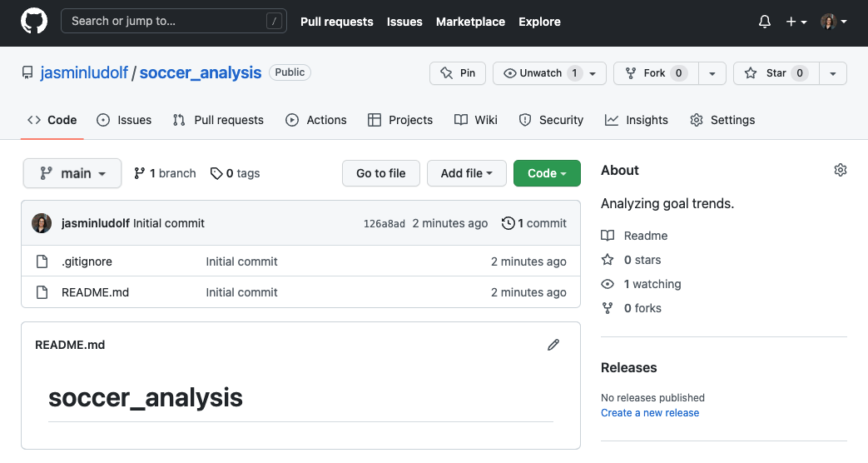Switch to the Code tab

(x=52, y=120)
